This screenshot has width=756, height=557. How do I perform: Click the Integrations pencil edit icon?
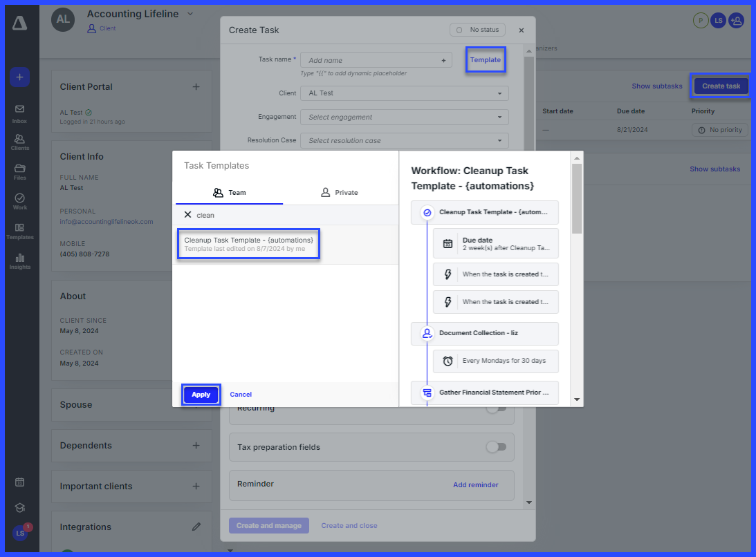(196, 527)
